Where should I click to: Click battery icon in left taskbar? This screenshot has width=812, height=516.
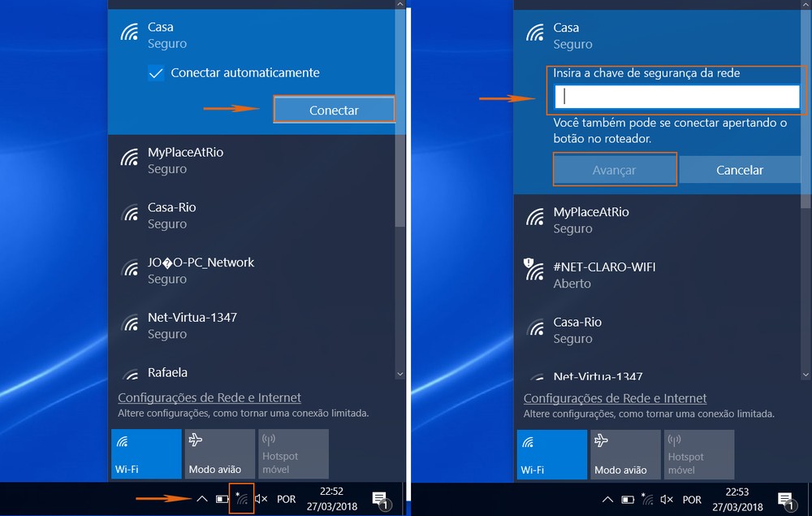click(222, 499)
